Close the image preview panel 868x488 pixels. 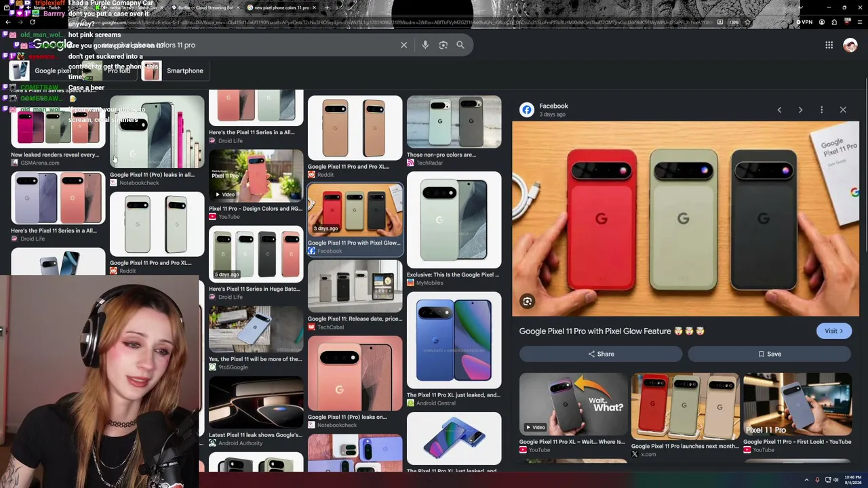coord(843,110)
